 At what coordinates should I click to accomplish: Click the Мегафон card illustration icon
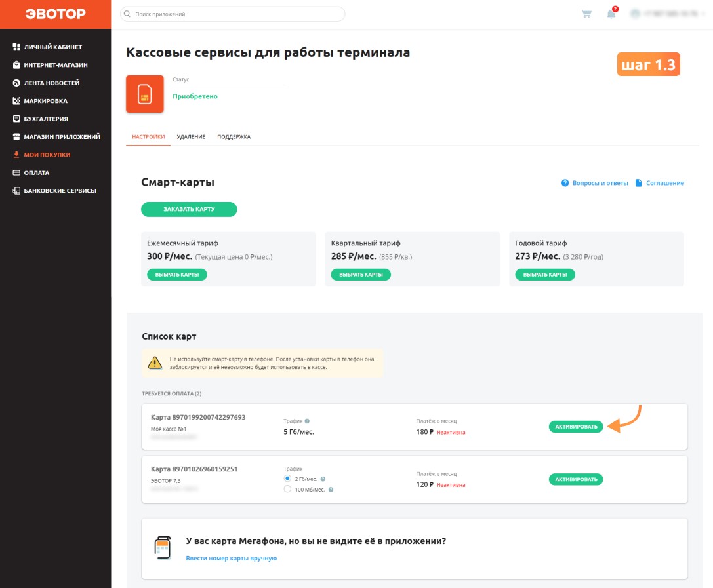163,547
